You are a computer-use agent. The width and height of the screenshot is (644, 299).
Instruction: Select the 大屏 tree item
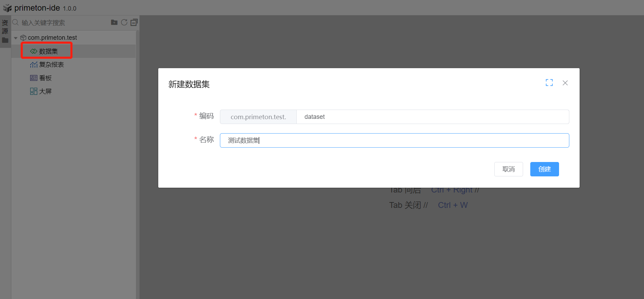(45, 91)
